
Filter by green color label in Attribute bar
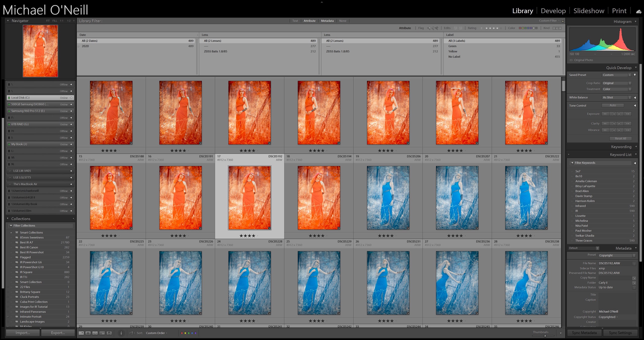tap(525, 28)
